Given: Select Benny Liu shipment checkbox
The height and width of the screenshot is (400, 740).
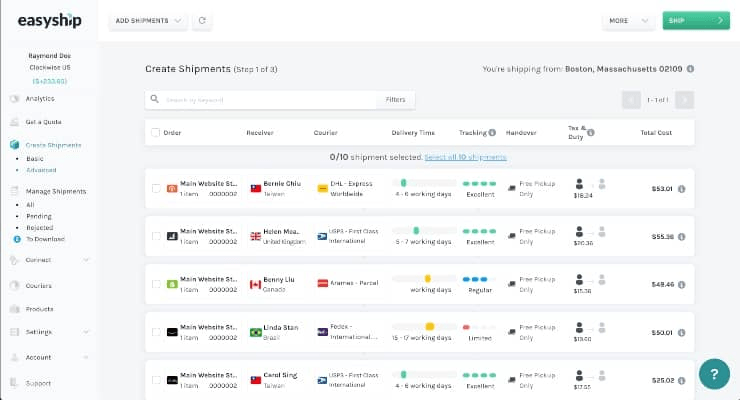Looking at the screenshot, I should tap(156, 284).
